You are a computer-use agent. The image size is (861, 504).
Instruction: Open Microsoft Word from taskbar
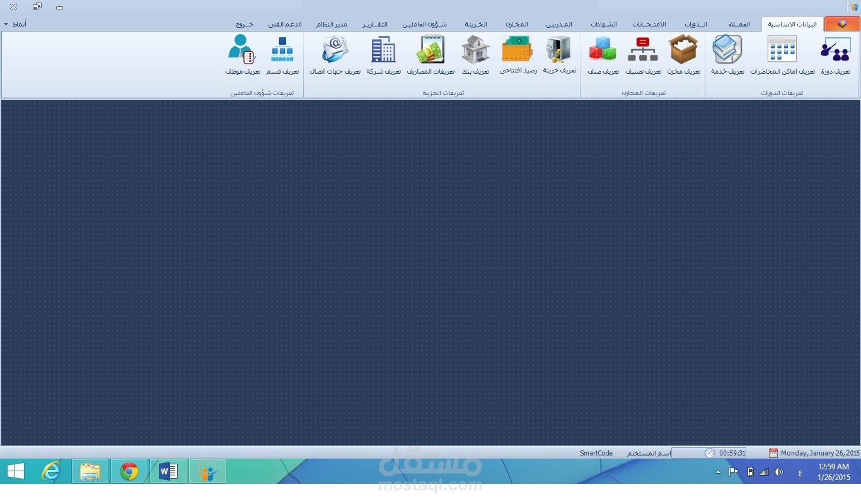pyautogui.click(x=168, y=471)
